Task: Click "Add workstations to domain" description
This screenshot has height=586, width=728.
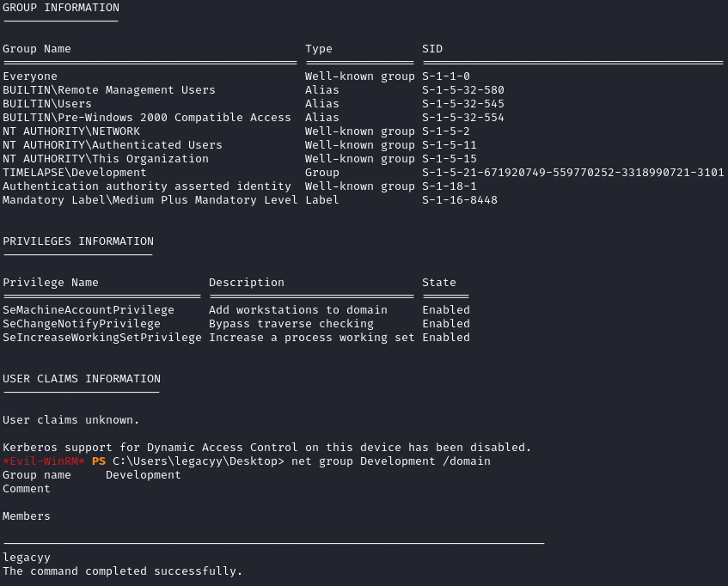Action: click(x=298, y=310)
